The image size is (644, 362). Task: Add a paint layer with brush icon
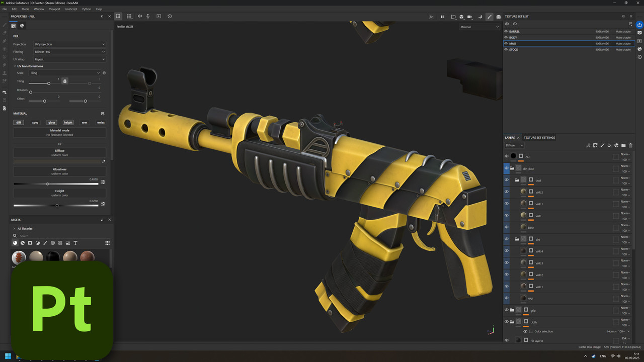[x=602, y=145]
